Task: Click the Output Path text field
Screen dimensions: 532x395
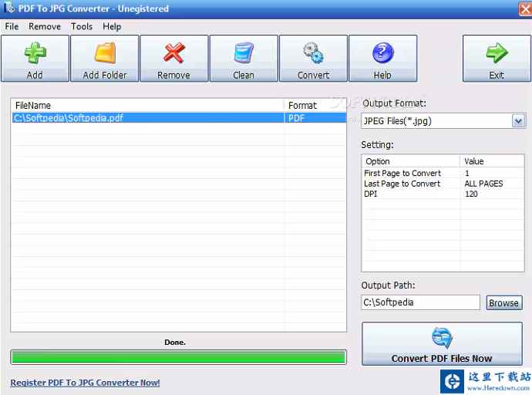Action: click(420, 302)
